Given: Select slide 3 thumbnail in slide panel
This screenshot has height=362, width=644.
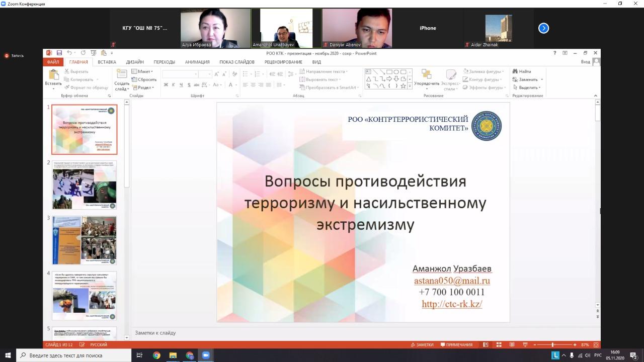Looking at the screenshot, I should tap(84, 240).
